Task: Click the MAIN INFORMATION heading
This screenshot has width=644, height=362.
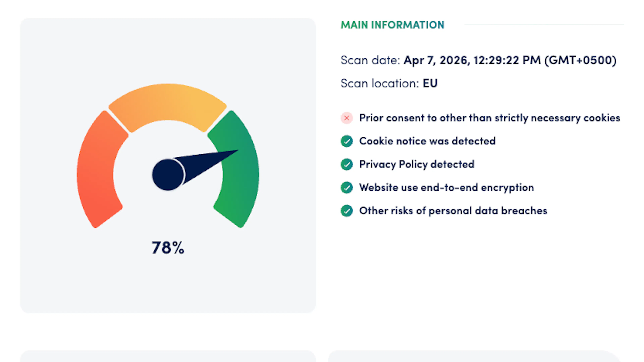Action: point(392,25)
